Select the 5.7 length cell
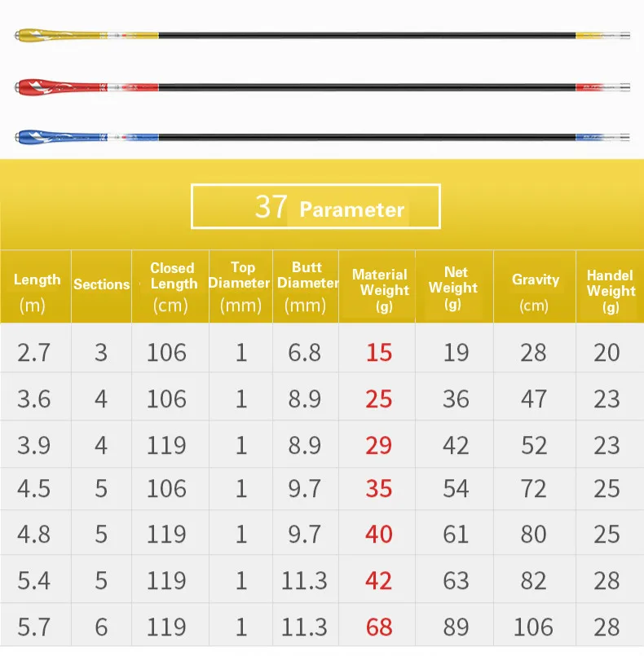 tap(33, 627)
